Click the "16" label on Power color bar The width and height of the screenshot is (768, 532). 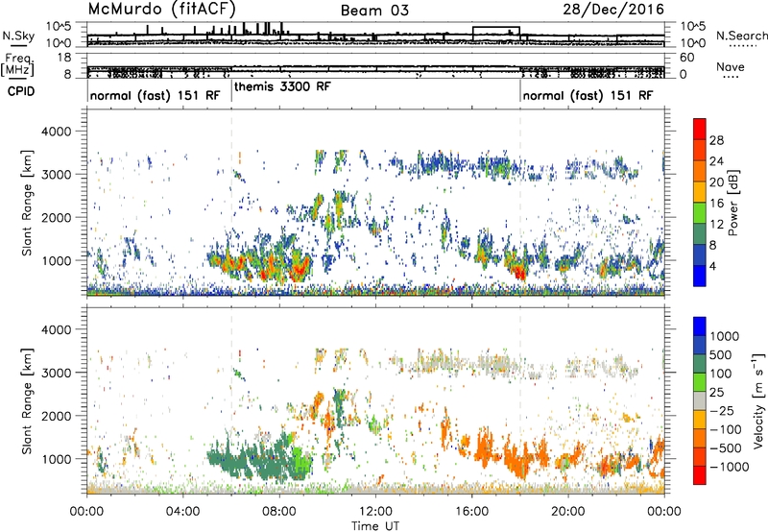(x=716, y=204)
